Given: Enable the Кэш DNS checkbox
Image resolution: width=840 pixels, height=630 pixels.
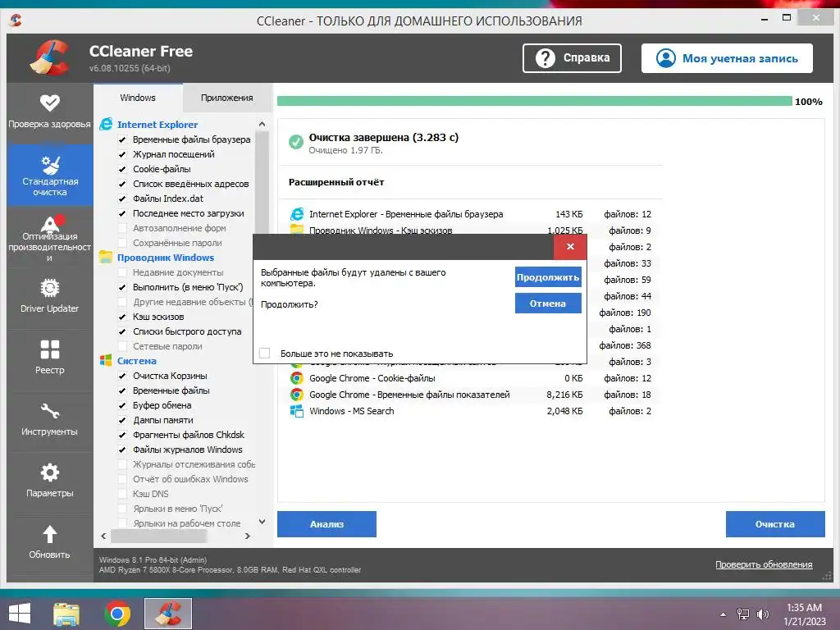Looking at the screenshot, I should pyautogui.click(x=122, y=494).
